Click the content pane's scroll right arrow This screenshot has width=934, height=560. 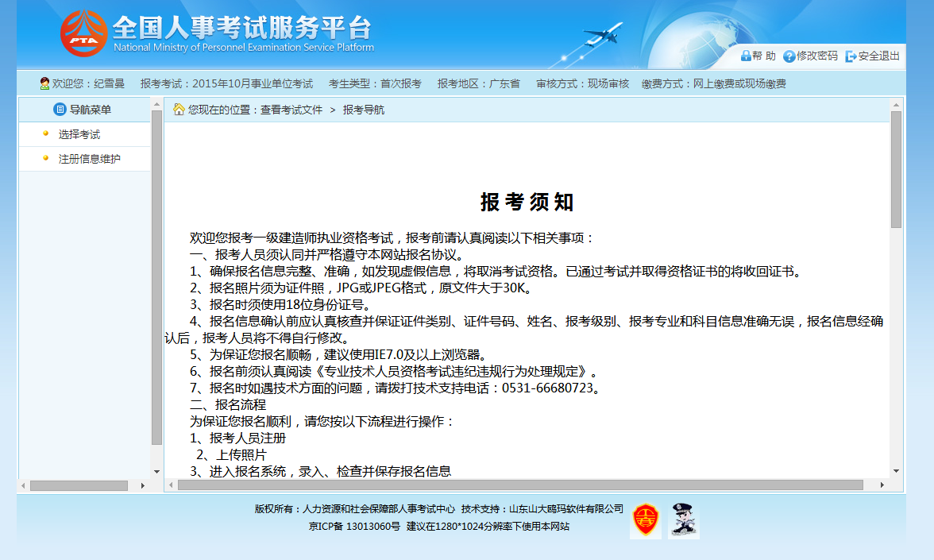click(882, 485)
